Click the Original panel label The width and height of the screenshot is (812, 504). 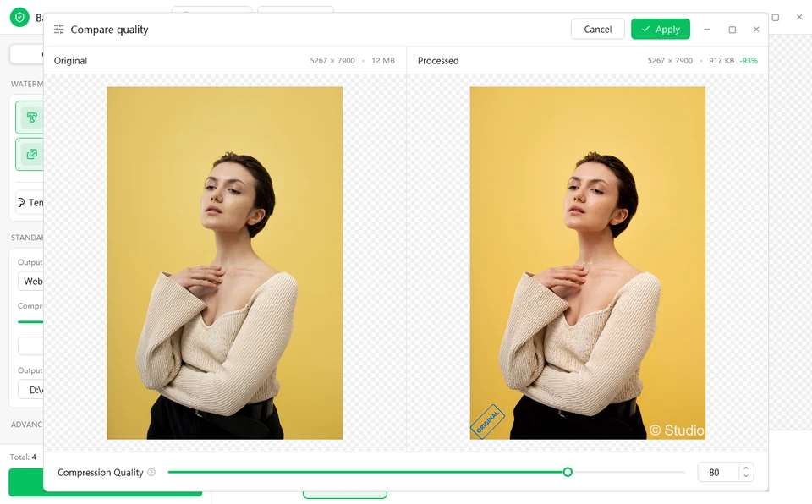click(70, 61)
